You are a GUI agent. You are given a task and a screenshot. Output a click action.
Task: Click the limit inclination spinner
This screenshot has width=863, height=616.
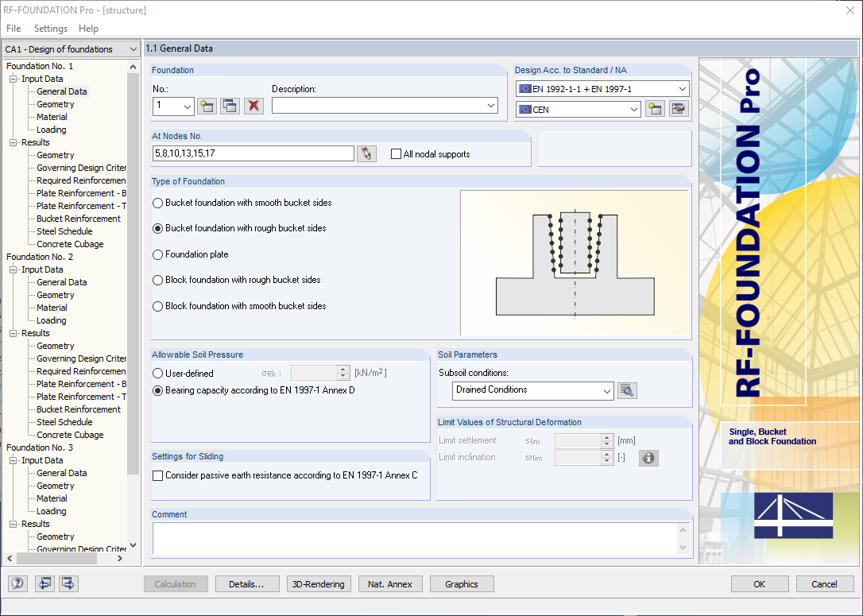(606, 458)
